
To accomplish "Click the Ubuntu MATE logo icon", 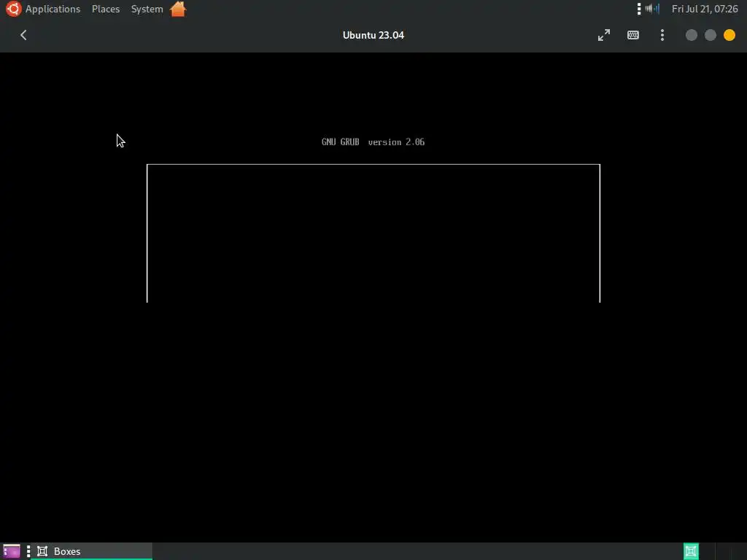I will 13,9.
